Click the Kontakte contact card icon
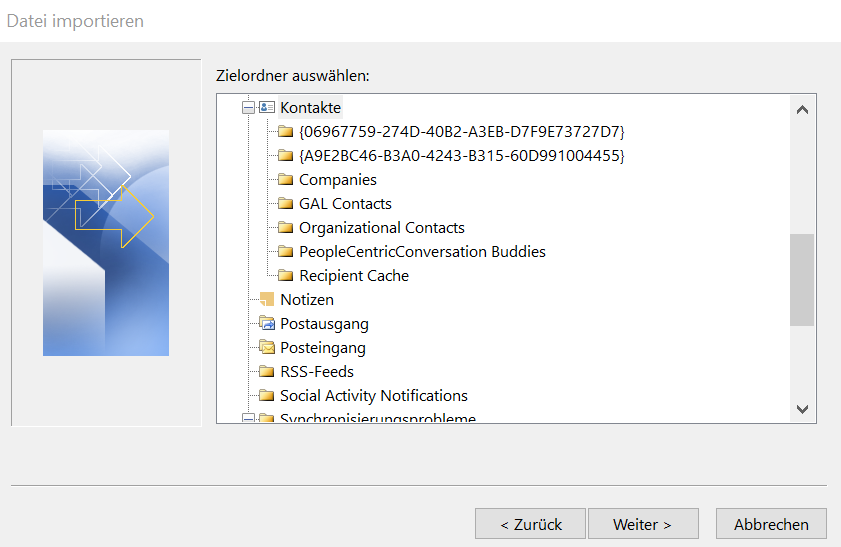 266,107
